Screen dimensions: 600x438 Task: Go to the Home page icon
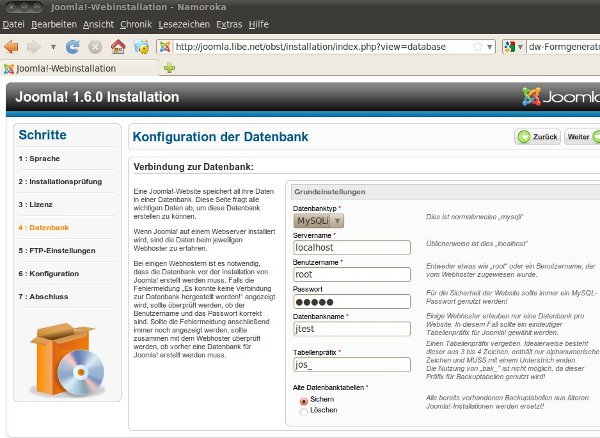(118, 47)
